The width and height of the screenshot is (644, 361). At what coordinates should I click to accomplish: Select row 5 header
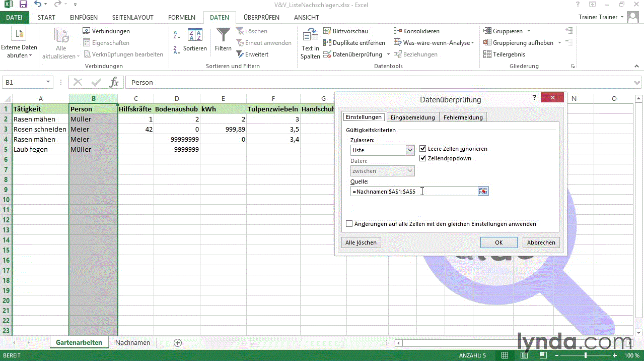coord(6,149)
